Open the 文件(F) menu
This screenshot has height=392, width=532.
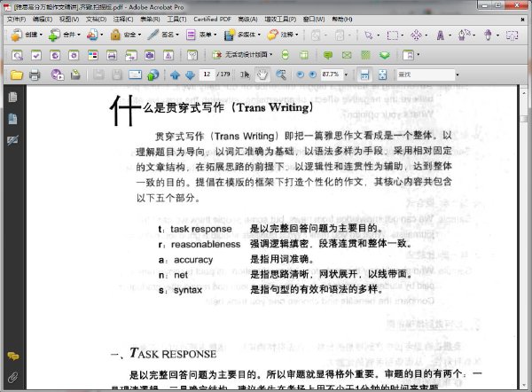pyautogui.click(x=16, y=20)
